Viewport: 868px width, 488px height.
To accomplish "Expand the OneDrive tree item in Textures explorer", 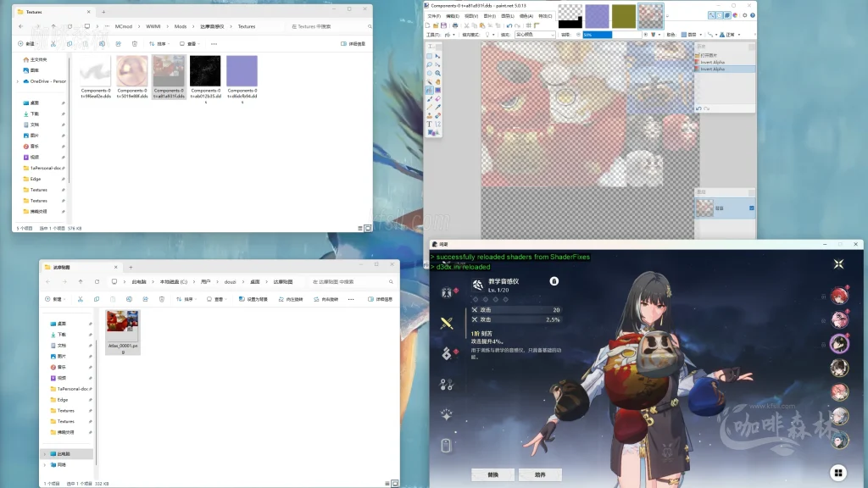I will click(19, 81).
